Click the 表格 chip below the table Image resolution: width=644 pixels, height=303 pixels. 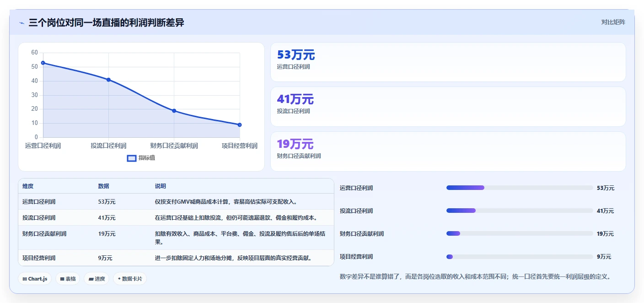tap(68, 279)
